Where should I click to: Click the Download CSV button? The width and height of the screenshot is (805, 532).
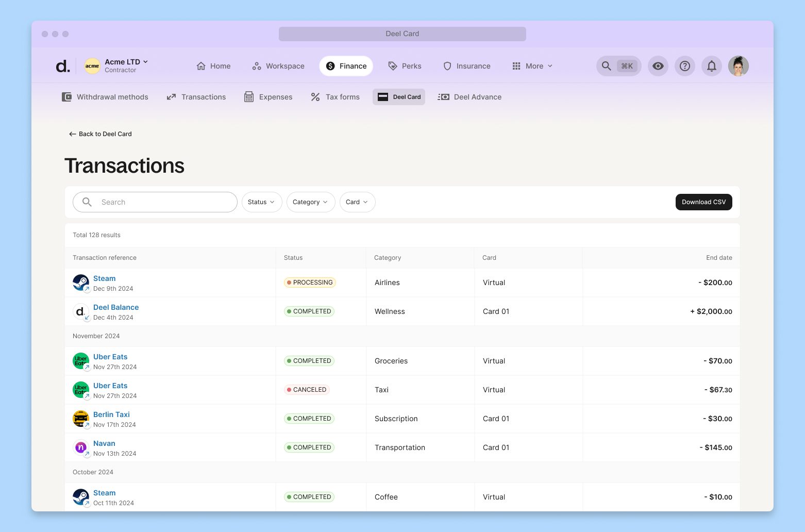(x=703, y=202)
